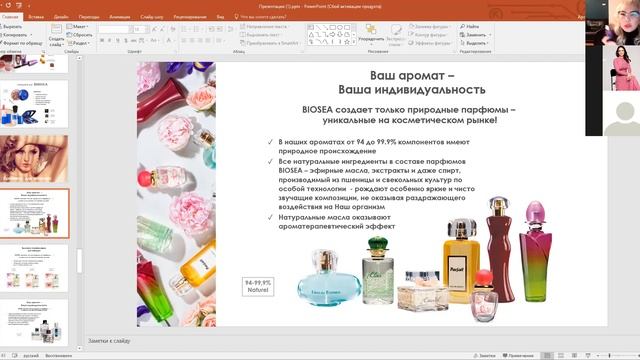The width and height of the screenshot is (640, 360).
Task: Select the oval shape in shapes gallery
Action: coord(340,28)
